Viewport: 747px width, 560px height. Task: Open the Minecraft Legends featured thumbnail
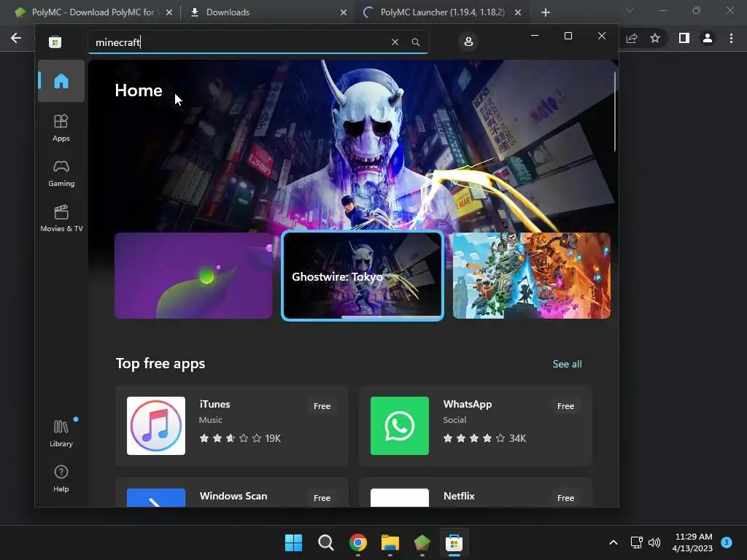[532, 275]
